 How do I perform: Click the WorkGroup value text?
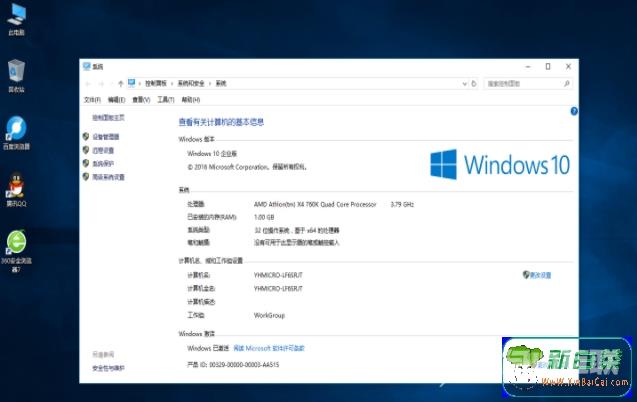[269, 315]
